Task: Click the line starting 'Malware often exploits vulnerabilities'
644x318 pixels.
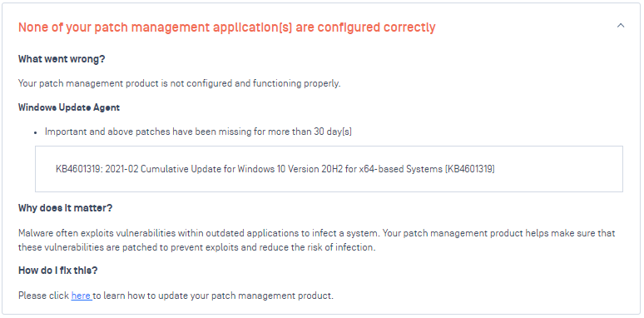Action: [317, 233]
